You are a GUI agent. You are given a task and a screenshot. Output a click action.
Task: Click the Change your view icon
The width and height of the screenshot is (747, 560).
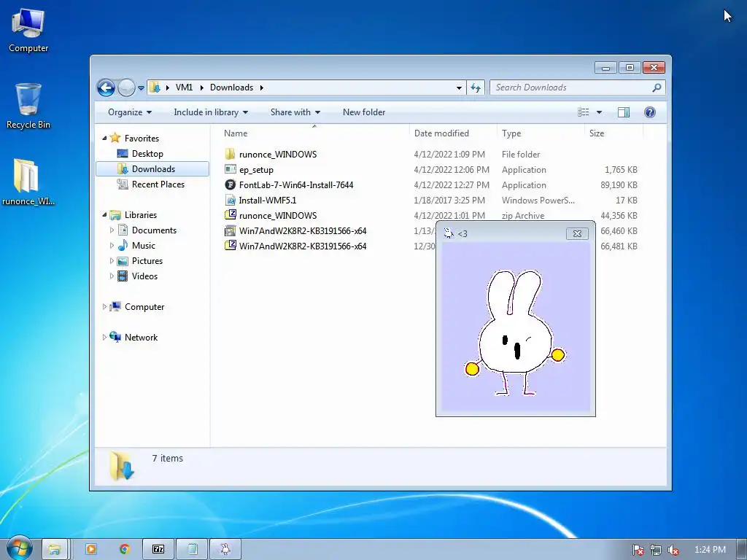click(x=584, y=112)
